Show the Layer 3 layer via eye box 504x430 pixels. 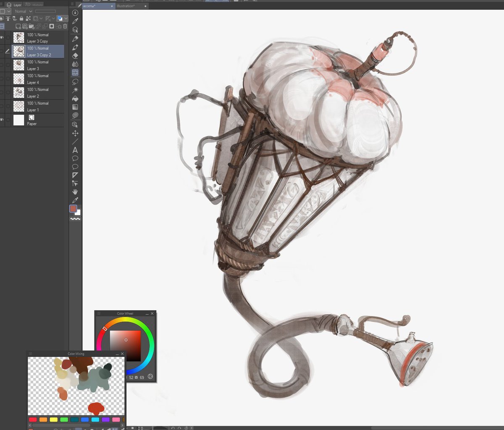[x=2, y=65]
